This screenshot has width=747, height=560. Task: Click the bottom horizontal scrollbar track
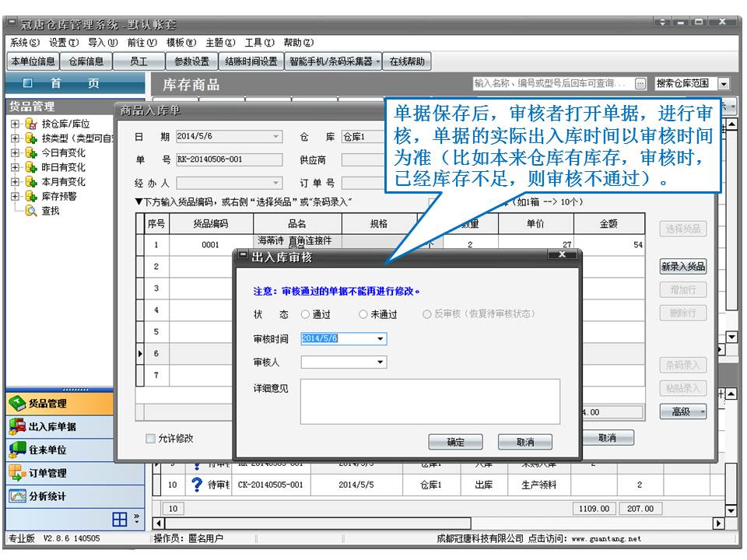(436, 523)
